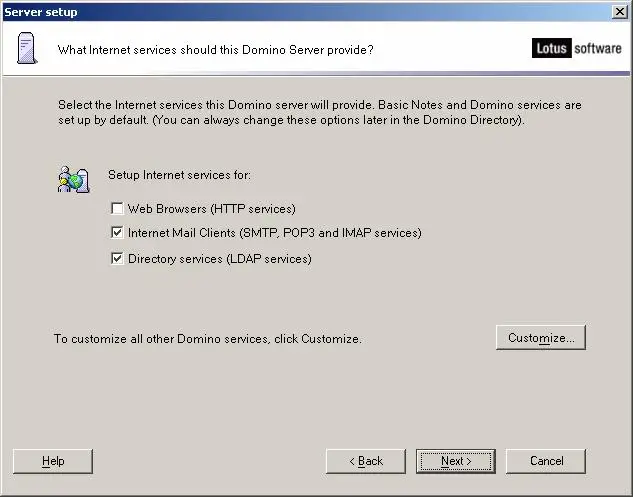Close the Server setup window
The image size is (633, 497).
pyautogui.click(x=620, y=12)
